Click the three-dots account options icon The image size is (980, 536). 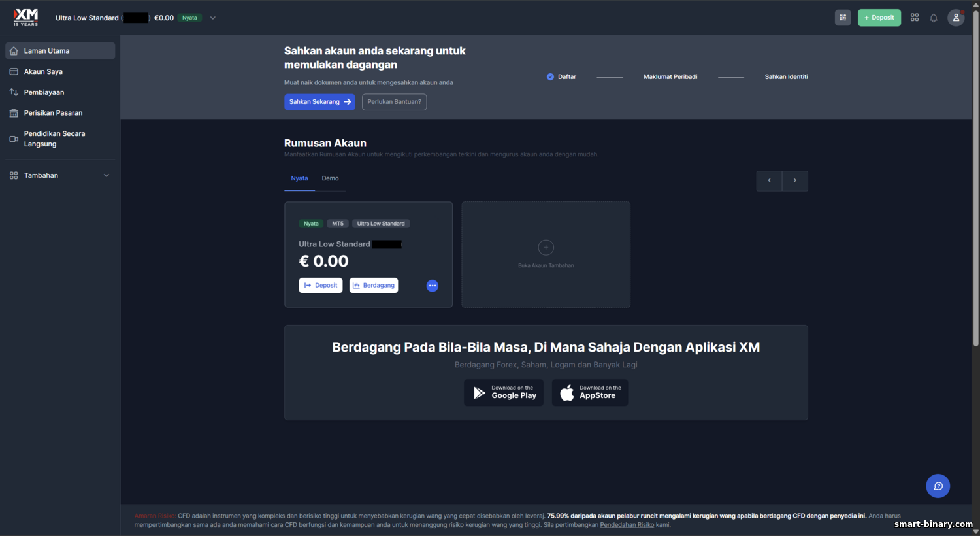click(x=433, y=286)
